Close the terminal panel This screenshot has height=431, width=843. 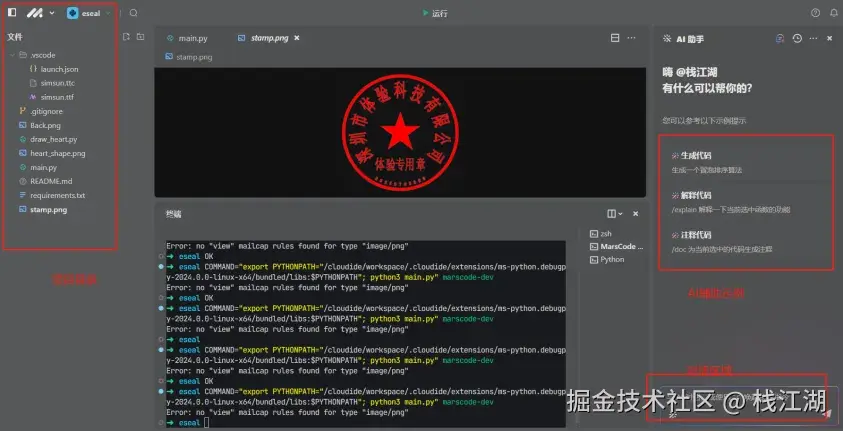coord(635,214)
